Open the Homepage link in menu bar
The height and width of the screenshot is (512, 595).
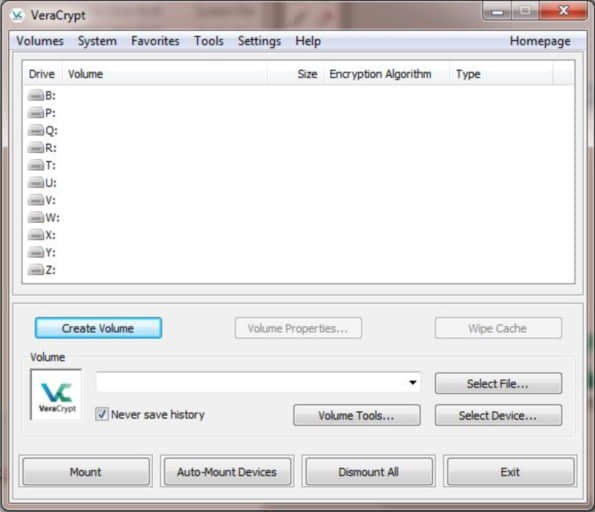coord(540,41)
